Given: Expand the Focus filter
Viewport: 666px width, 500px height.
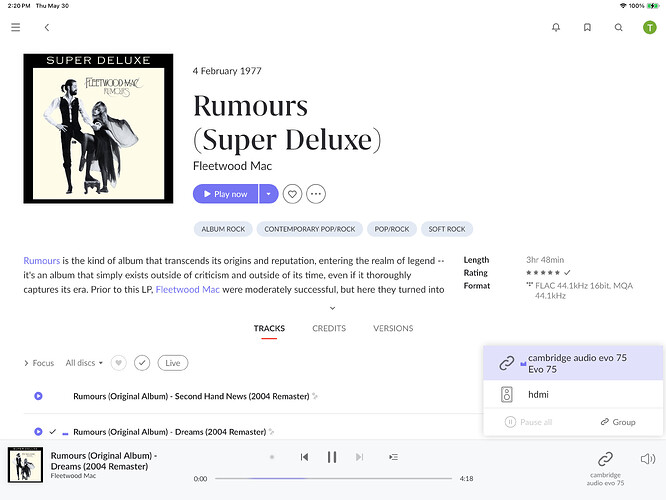Looking at the screenshot, I should 39,363.
